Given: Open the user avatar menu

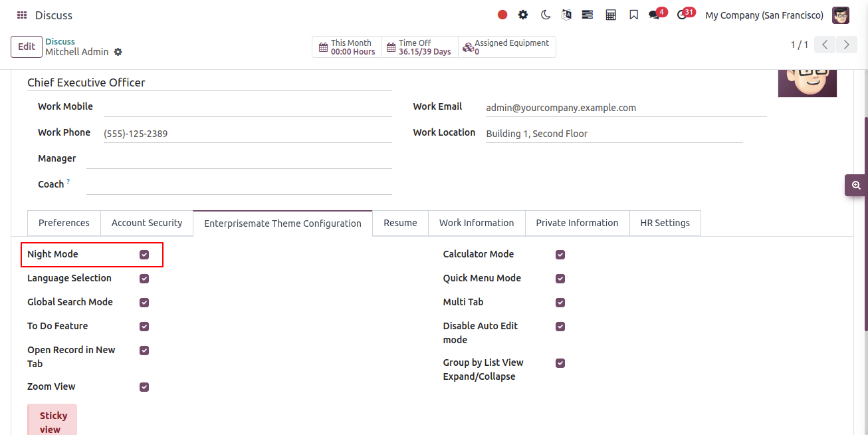Looking at the screenshot, I should click(841, 15).
